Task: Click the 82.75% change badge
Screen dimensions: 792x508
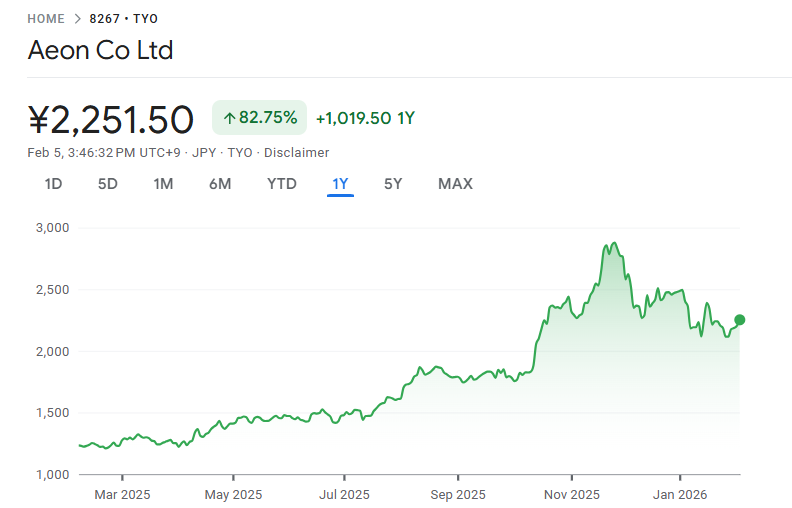Action: 259,118
